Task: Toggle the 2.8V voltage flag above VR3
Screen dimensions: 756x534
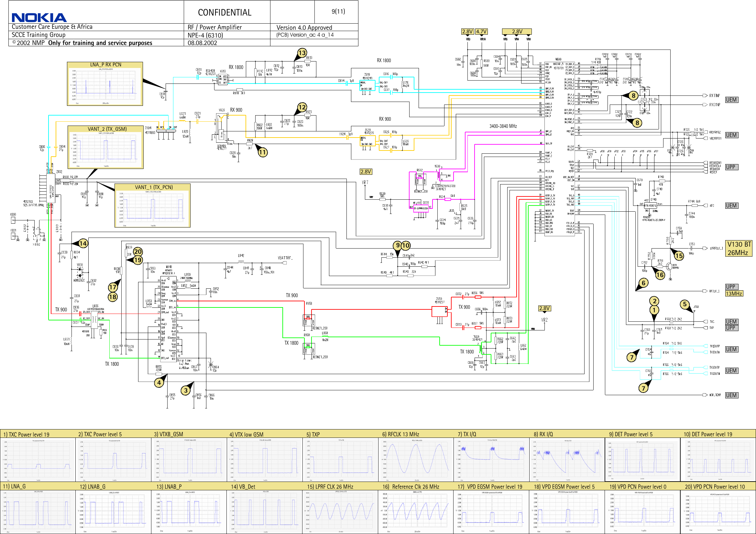Action: (467, 31)
